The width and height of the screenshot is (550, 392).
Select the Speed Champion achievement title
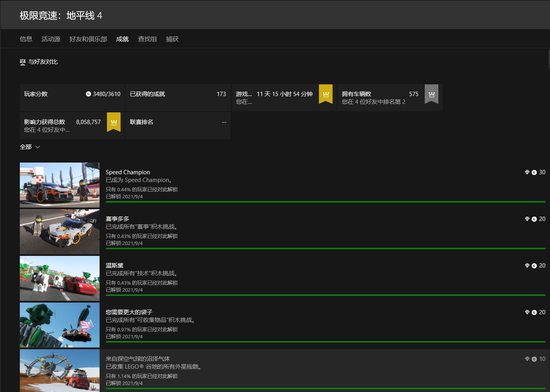pyautogui.click(x=128, y=172)
